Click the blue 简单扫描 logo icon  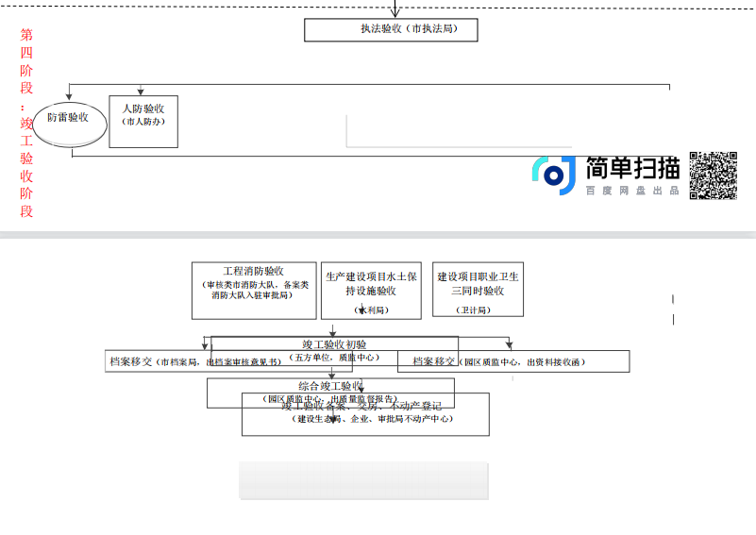pyautogui.click(x=554, y=175)
